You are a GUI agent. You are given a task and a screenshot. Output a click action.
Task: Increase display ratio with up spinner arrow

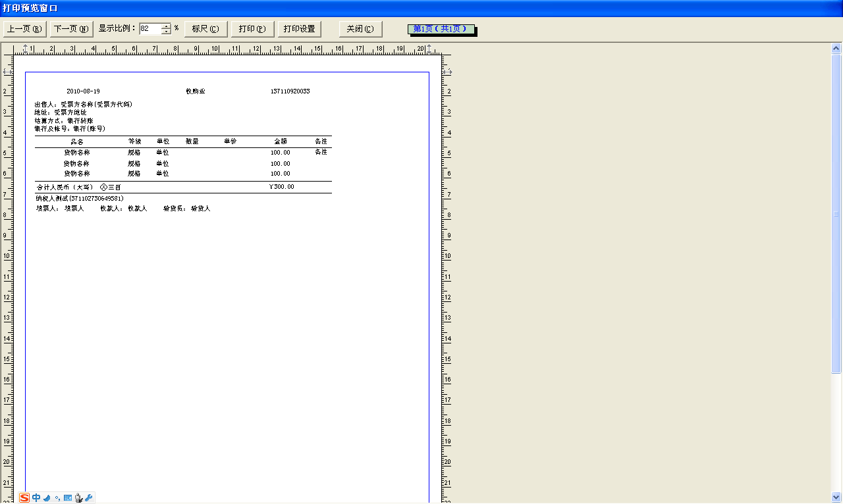tap(166, 26)
